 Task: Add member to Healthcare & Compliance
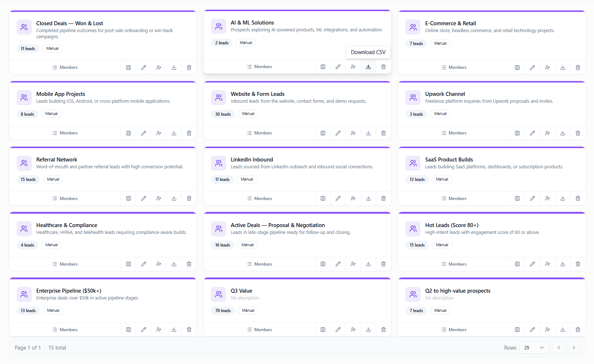(x=159, y=264)
